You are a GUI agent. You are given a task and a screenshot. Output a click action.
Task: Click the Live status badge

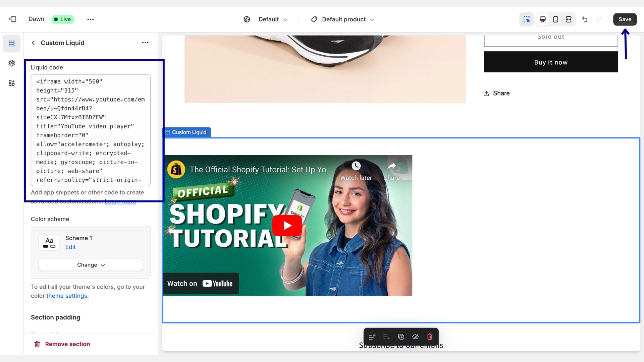[x=63, y=19]
